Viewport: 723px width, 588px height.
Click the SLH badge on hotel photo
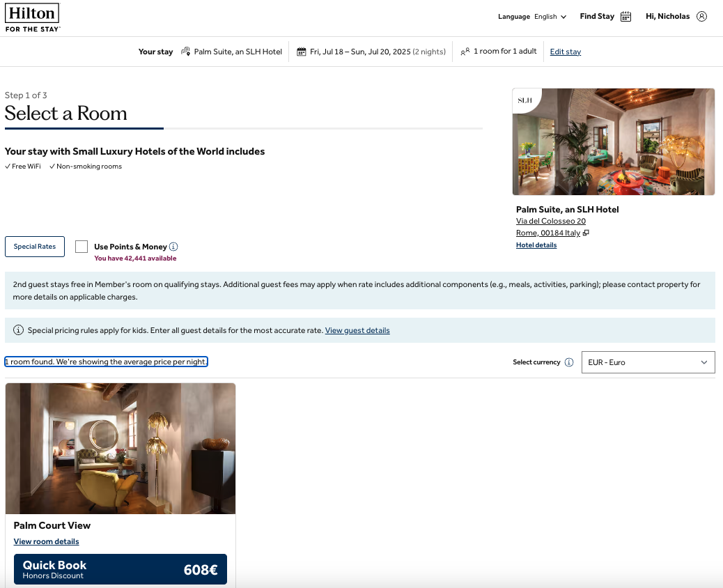[x=525, y=100]
